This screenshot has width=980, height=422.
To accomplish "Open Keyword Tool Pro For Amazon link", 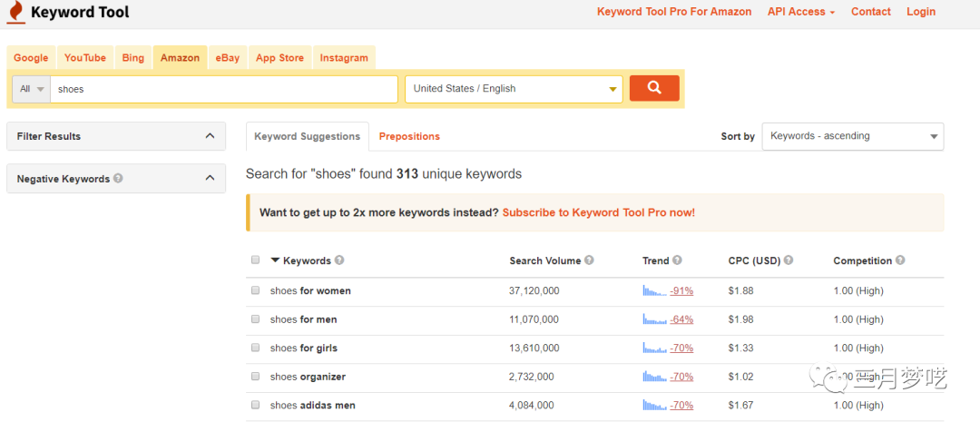I will coord(674,11).
